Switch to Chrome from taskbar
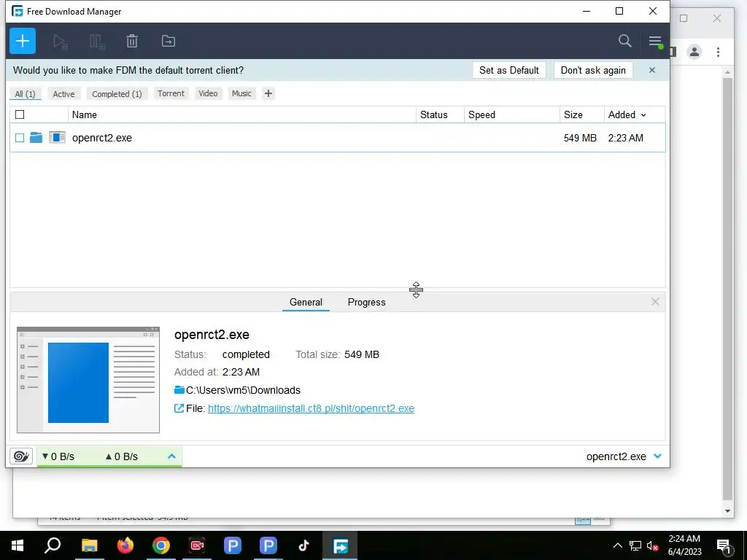Screen dimensions: 747x560 (x=161, y=545)
